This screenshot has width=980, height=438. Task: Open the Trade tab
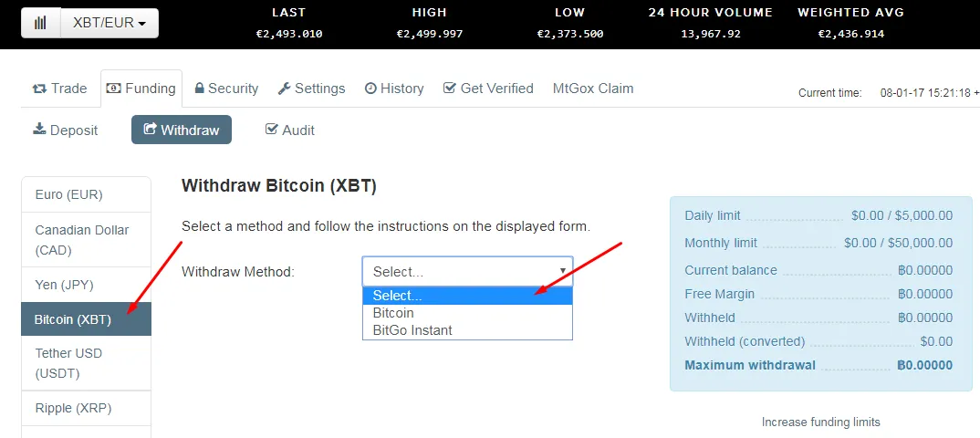60,89
